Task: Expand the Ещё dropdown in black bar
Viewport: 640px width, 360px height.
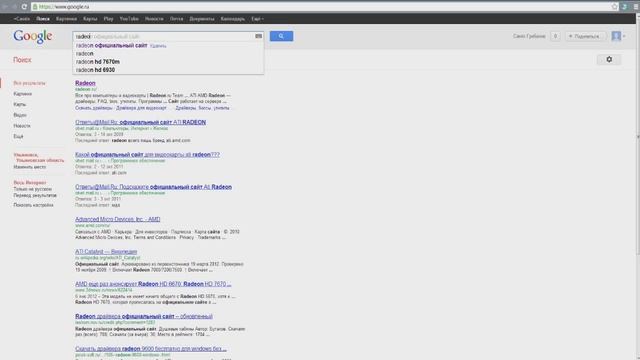Action: pos(257,19)
